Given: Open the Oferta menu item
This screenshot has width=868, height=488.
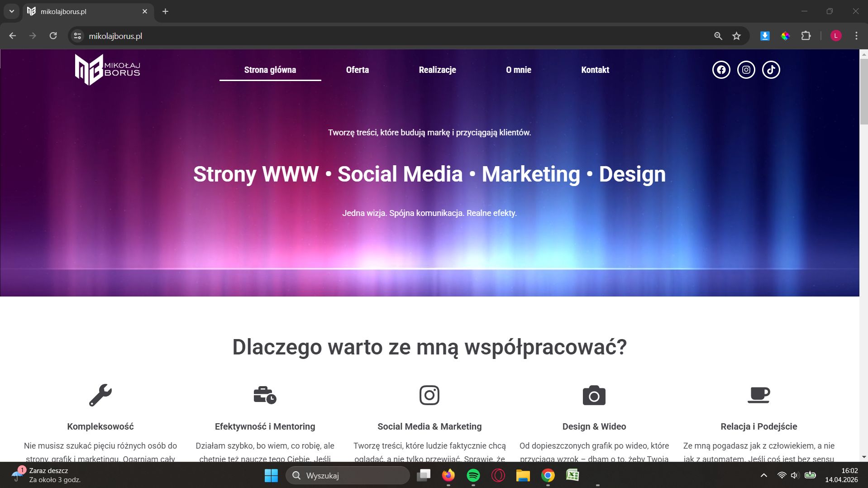Looking at the screenshot, I should pos(358,70).
